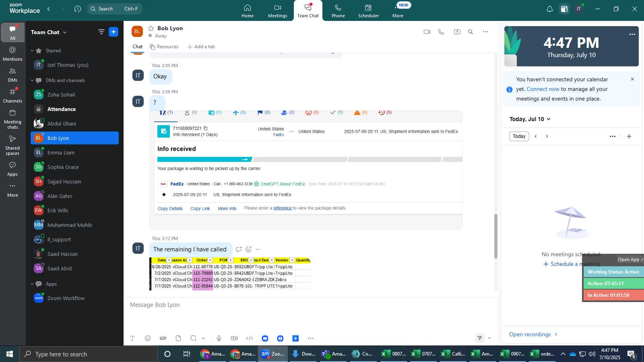
Task: Click the Today button in calendar
Action: (x=519, y=136)
